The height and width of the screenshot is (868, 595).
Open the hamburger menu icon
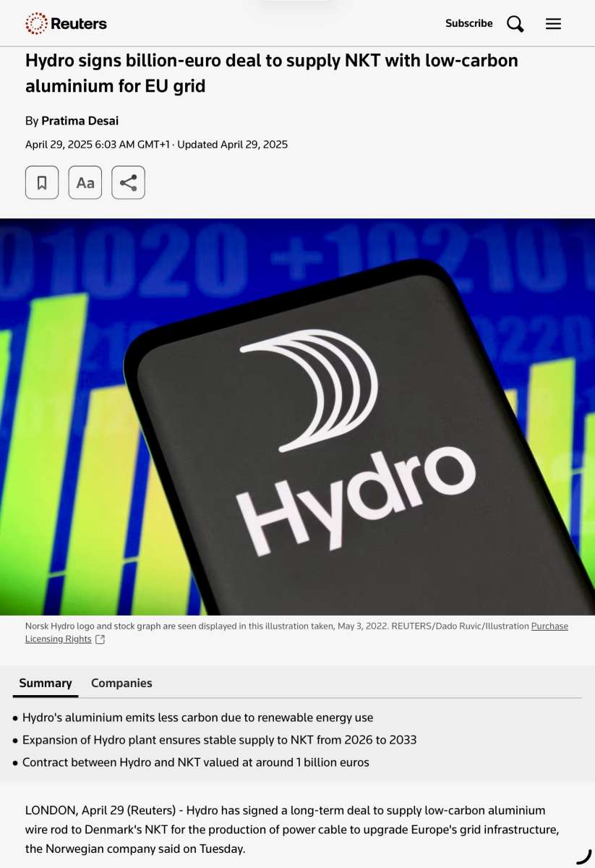tap(553, 24)
